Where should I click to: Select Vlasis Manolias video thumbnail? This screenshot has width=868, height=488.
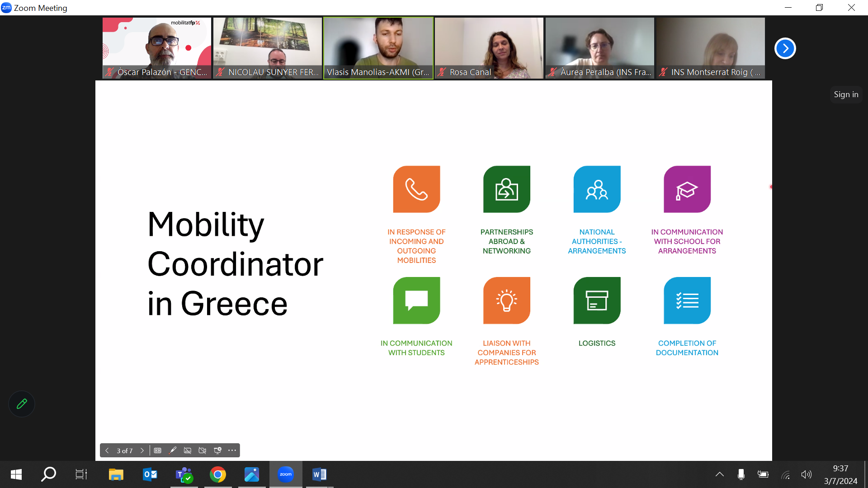pyautogui.click(x=378, y=48)
